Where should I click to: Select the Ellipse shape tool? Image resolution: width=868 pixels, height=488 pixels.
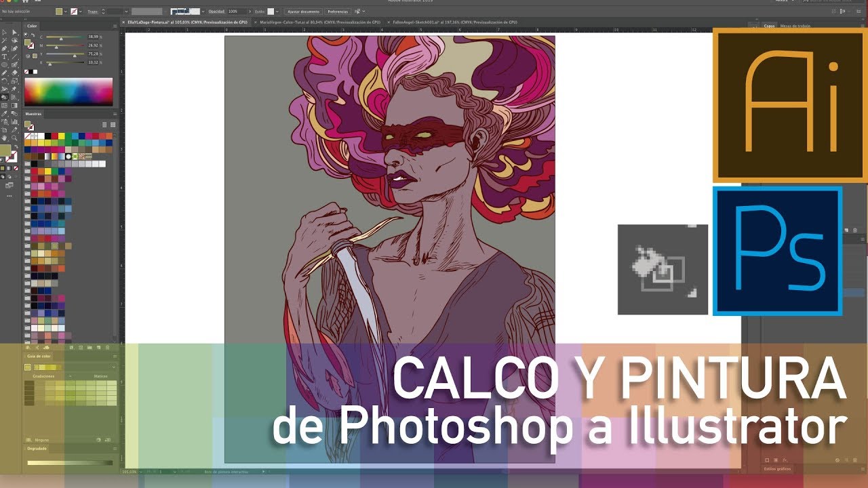(x=4, y=66)
